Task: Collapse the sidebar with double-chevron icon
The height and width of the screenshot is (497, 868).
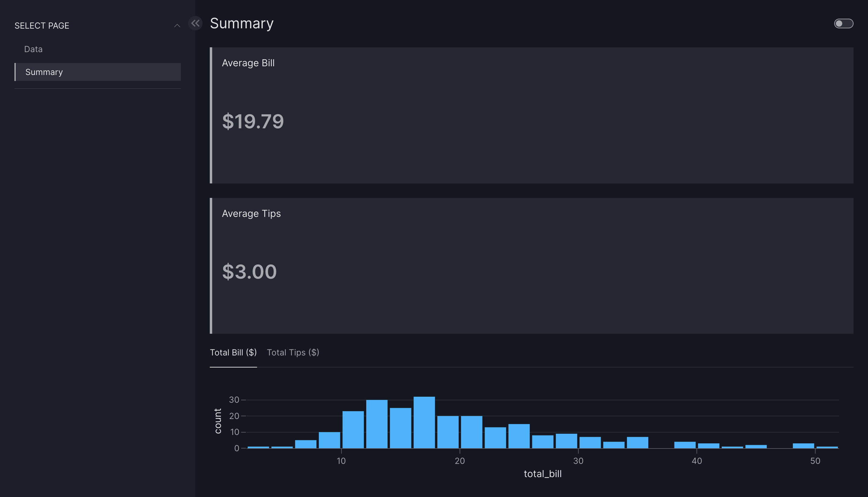Action: point(195,23)
